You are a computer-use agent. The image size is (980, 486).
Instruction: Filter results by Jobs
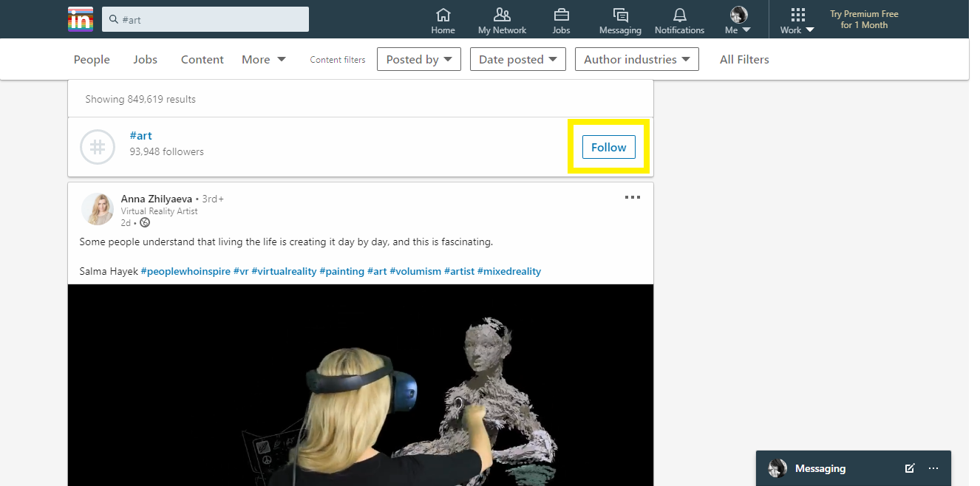coord(145,59)
